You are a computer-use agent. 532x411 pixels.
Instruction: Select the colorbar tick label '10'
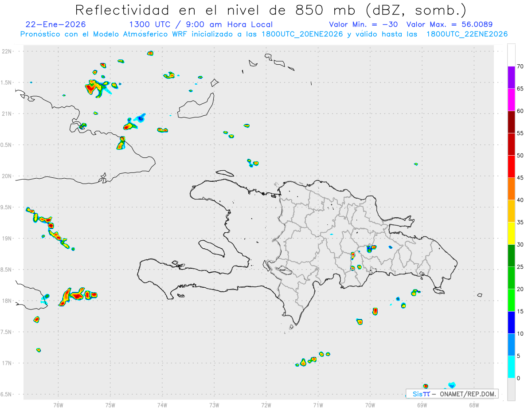tap(520, 333)
